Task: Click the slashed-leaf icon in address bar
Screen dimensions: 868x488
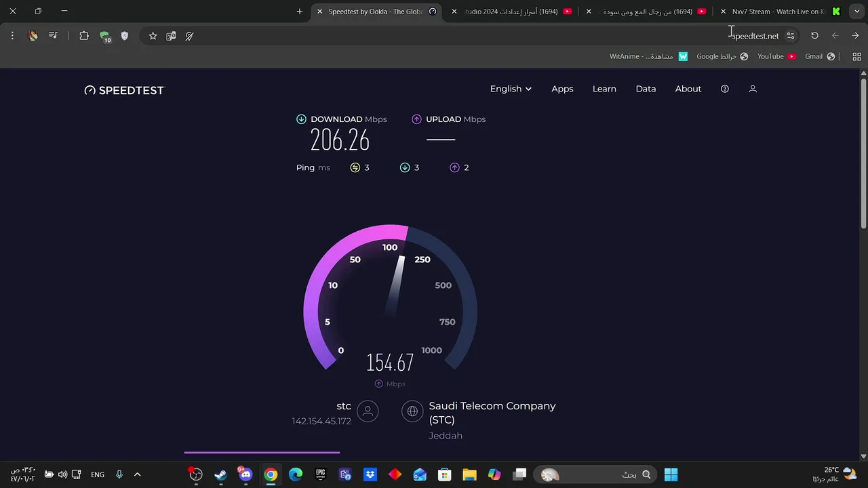Action: pyautogui.click(x=189, y=36)
